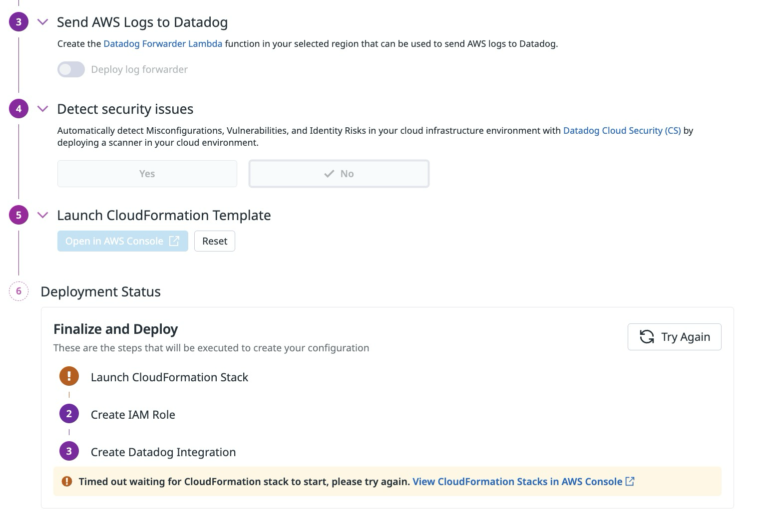Click the external-link icon after View CloudFormation Stacks
The image size is (772, 532).
pyautogui.click(x=630, y=481)
